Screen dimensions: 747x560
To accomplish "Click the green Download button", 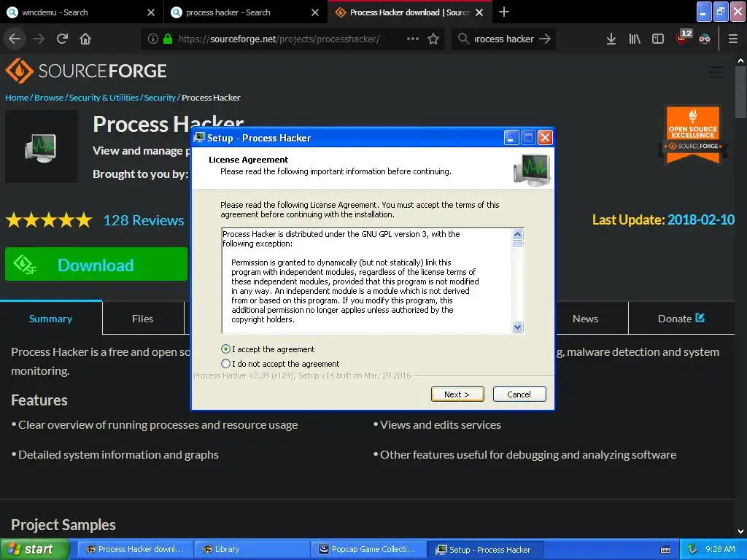I will (96, 264).
